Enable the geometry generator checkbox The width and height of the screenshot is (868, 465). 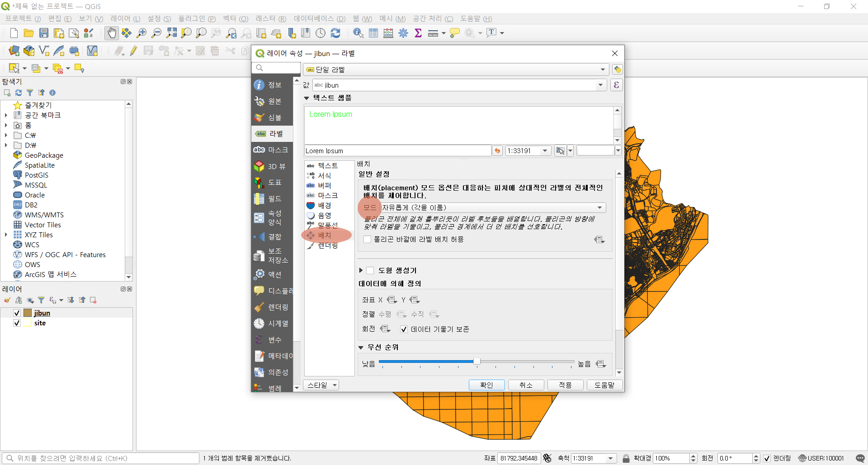370,270
